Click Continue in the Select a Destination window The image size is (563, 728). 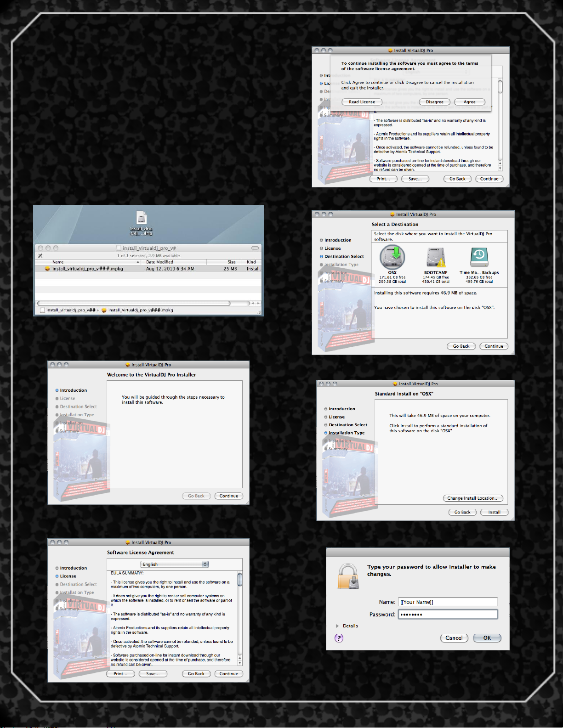coord(494,346)
